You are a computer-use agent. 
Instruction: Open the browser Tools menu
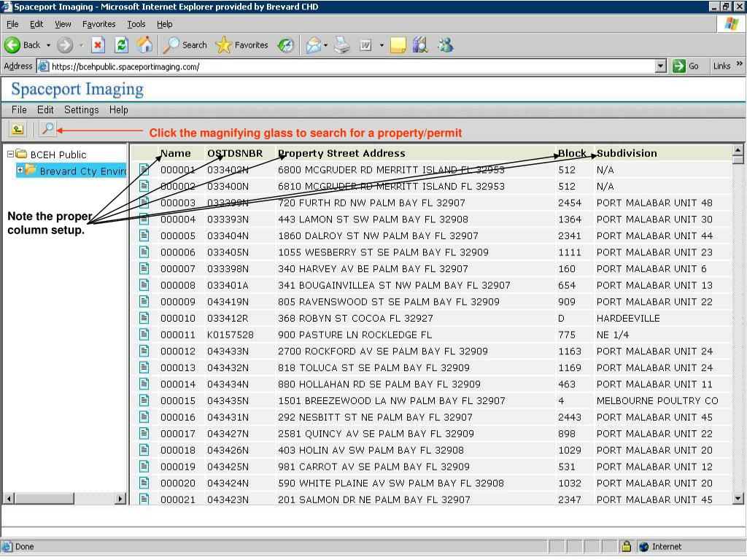point(136,24)
